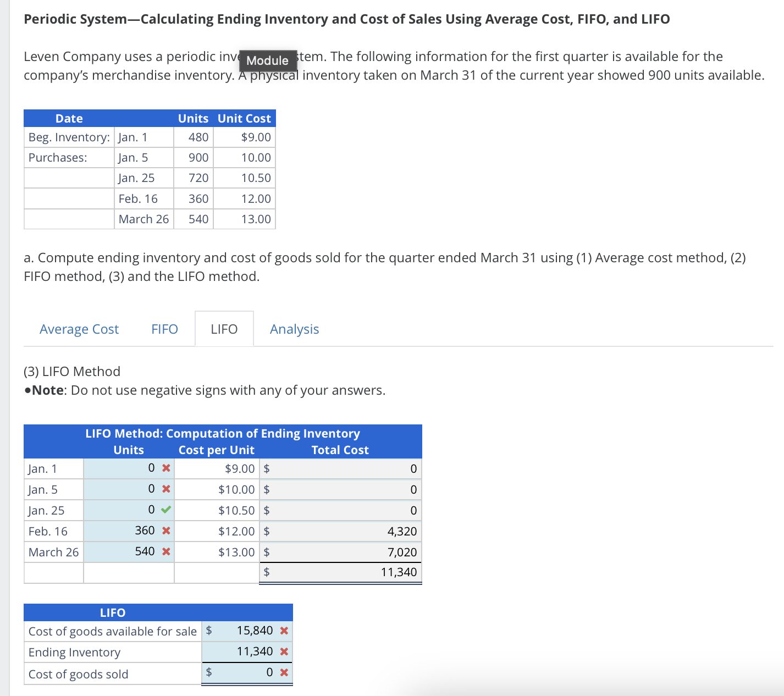Click the Jan. 25 total cost field
Viewport: 784px width, 696px height.
pos(341,510)
